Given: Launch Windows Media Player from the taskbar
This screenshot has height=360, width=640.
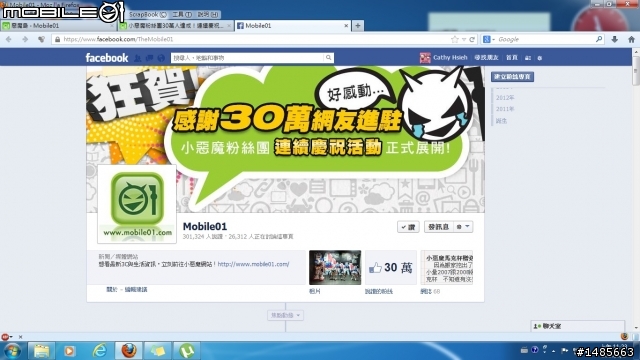Looking at the screenshot, I should (x=69, y=351).
